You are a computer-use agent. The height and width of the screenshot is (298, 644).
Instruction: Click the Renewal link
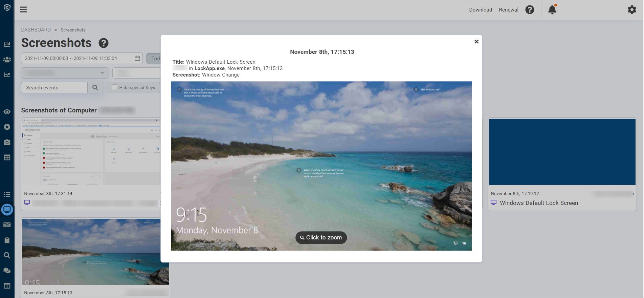pos(508,10)
